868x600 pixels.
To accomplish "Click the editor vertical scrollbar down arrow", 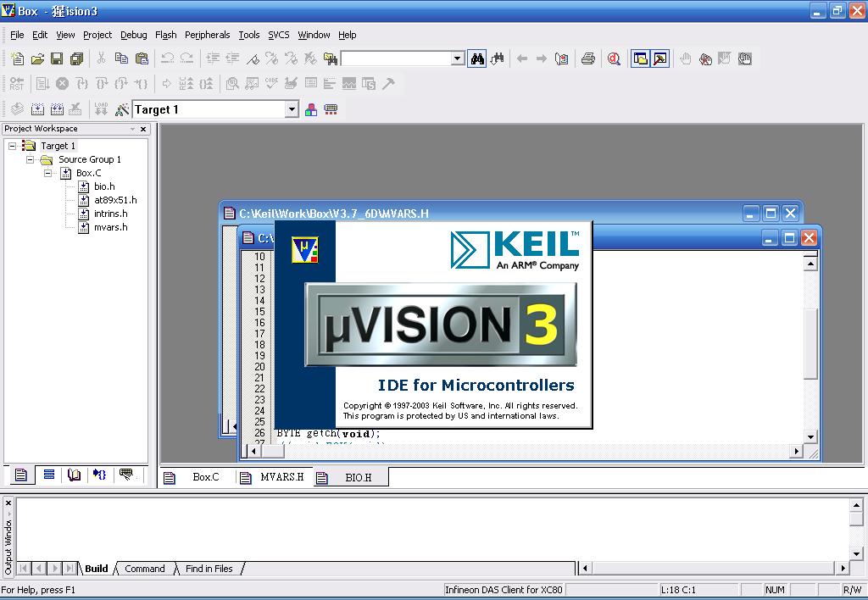I will click(810, 436).
